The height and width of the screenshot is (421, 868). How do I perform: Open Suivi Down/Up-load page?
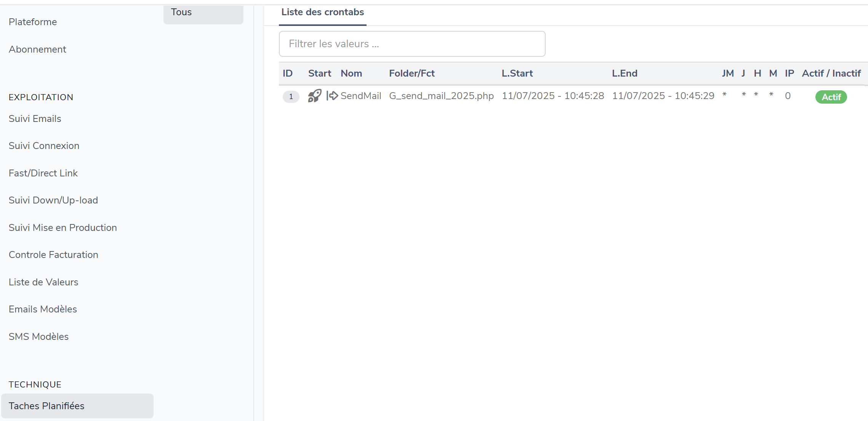pos(53,200)
